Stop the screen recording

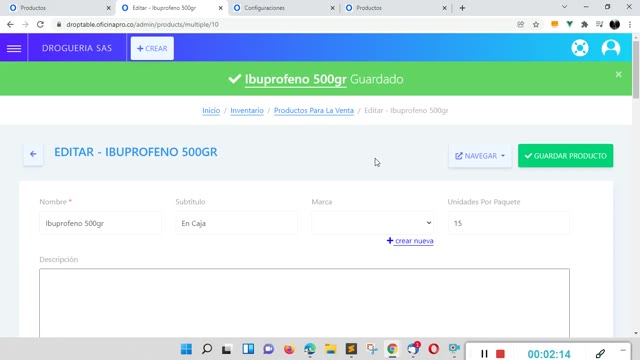pyautogui.click(x=500, y=353)
